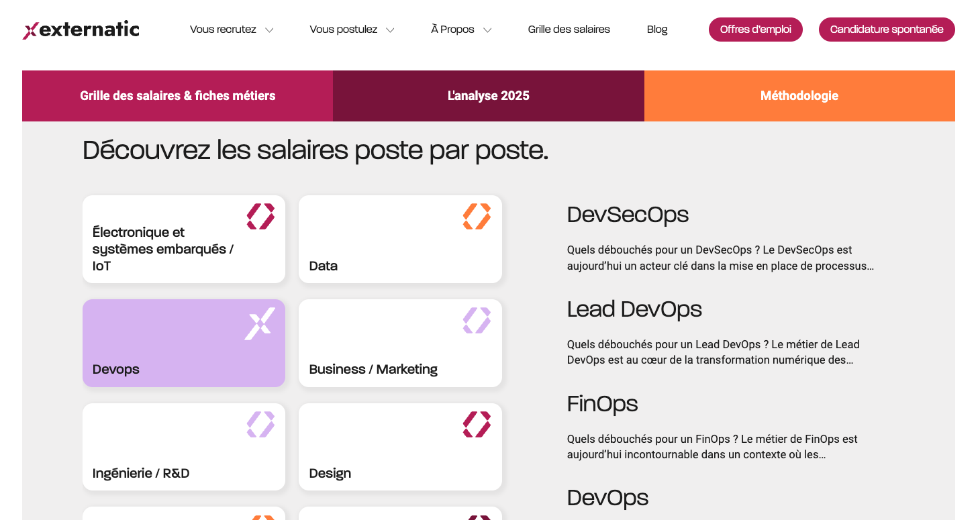Click the 'Quels débouchés pour un DevSecOps' description
The height and width of the screenshot is (520, 980).
click(x=720, y=258)
